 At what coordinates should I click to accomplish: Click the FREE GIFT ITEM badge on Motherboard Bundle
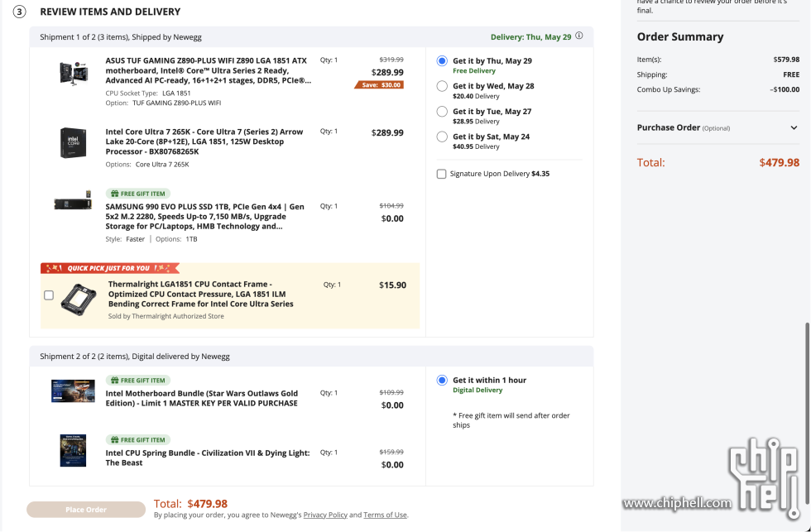tap(138, 381)
